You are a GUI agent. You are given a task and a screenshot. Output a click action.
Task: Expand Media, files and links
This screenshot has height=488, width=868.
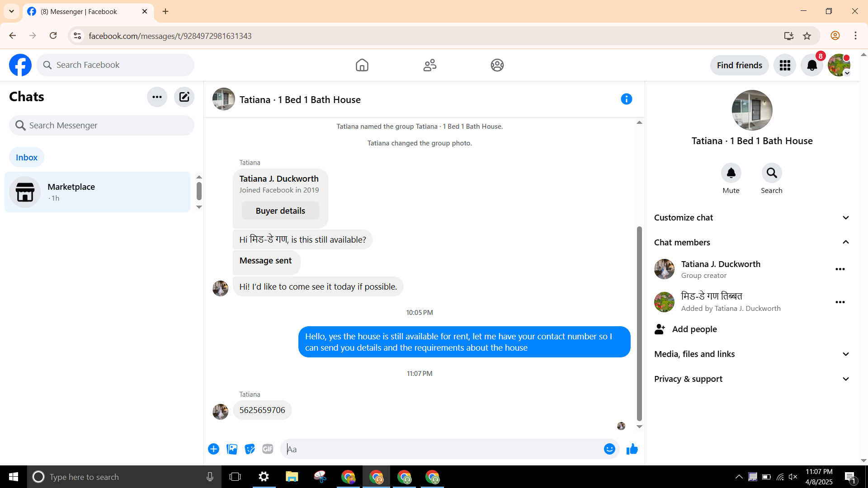[751, 354]
